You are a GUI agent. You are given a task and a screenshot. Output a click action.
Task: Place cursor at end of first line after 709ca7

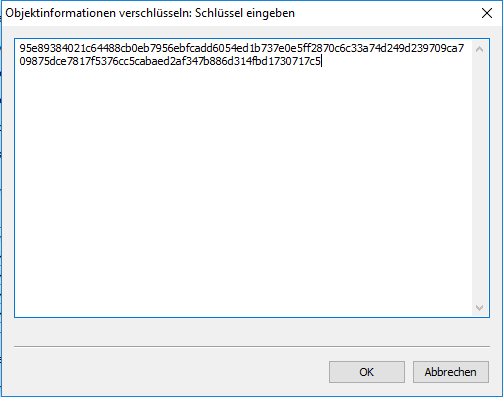click(x=465, y=48)
